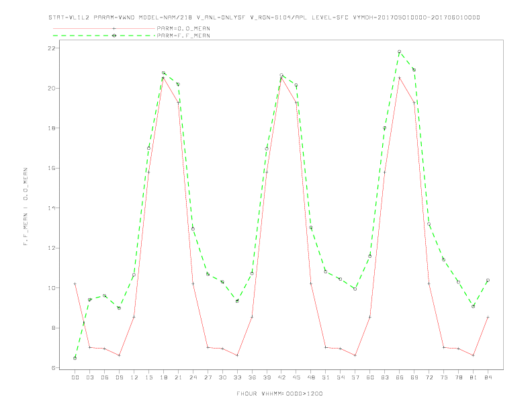Click y-axis tick label 10
This screenshot has height=411, width=532.
point(51,288)
